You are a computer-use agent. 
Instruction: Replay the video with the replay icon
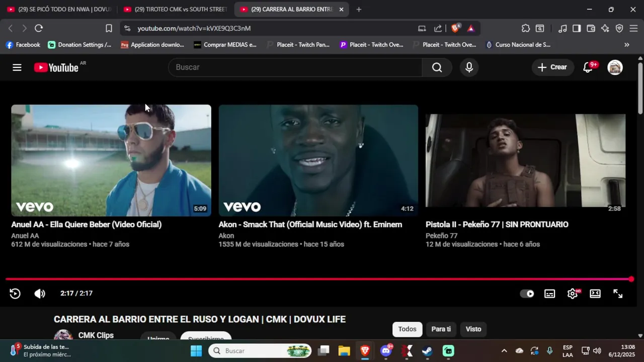pos(15,294)
